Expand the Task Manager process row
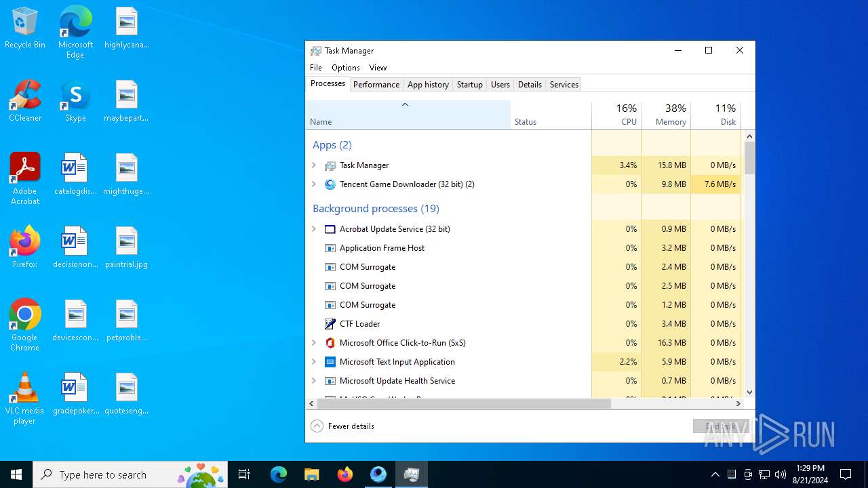The height and width of the screenshot is (488, 868). click(314, 165)
